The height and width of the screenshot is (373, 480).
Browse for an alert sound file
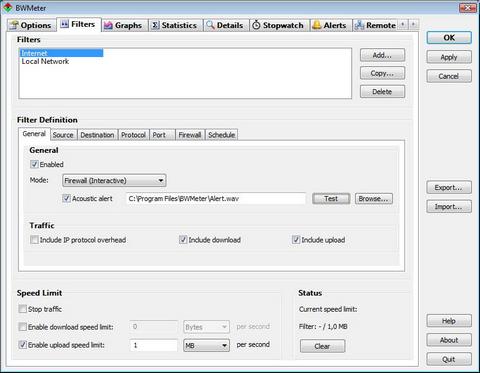374,198
